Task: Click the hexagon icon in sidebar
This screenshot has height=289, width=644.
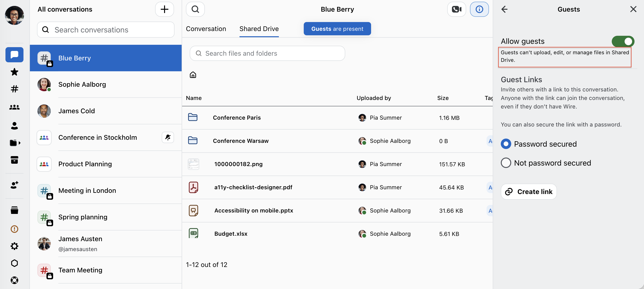Action: (x=14, y=263)
